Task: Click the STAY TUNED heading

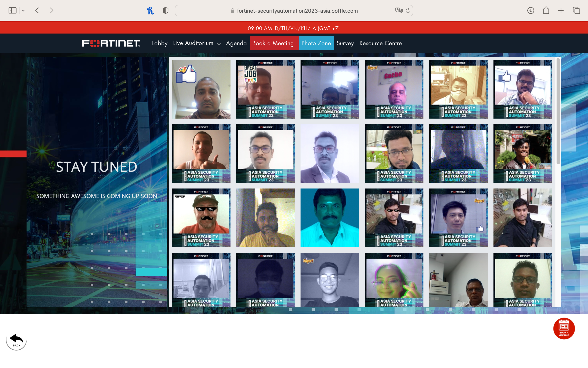Action: click(97, 167)
